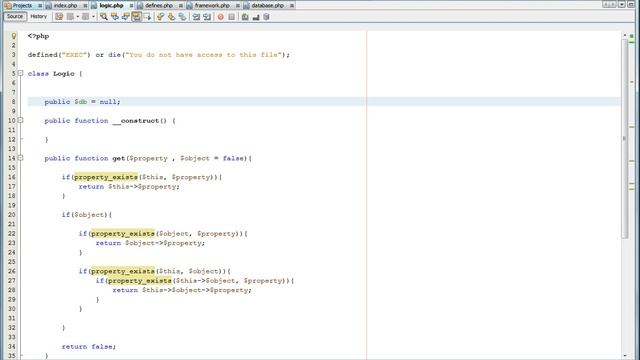Screen dimensions: 640x360
Task: Click last gray toolbar icon after Uncomment
Action: [x=266, y=17]
